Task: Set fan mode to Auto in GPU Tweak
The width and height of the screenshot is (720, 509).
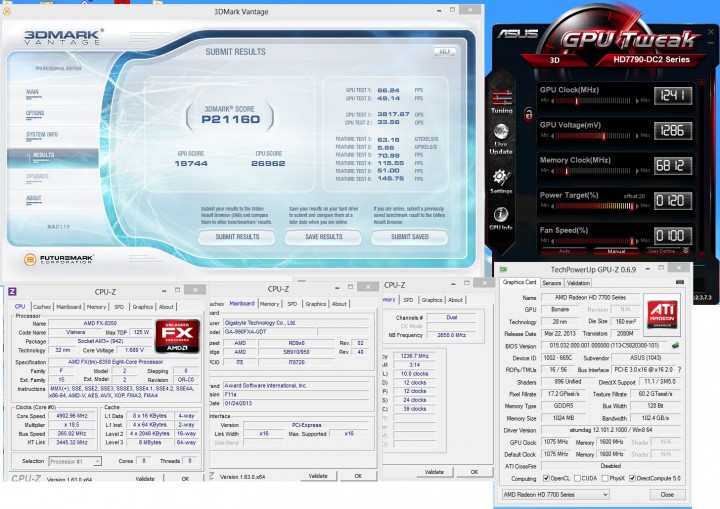Action: click(x=564, y=251)
